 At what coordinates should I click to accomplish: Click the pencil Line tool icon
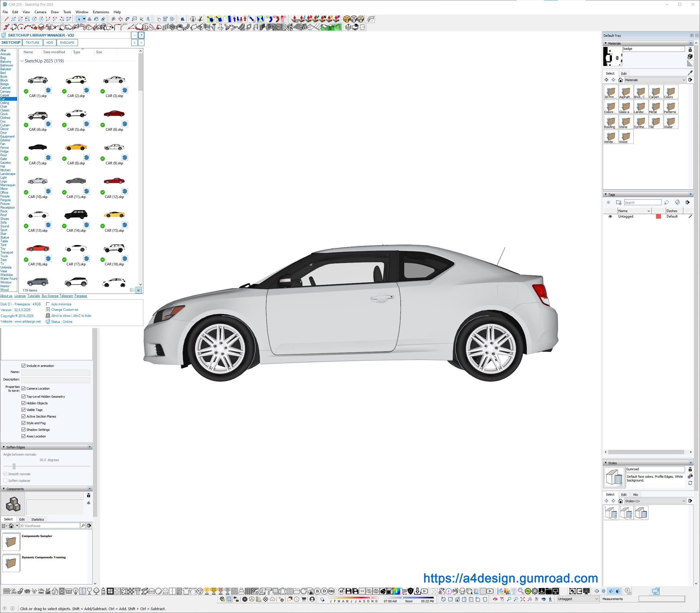[7, 19]
